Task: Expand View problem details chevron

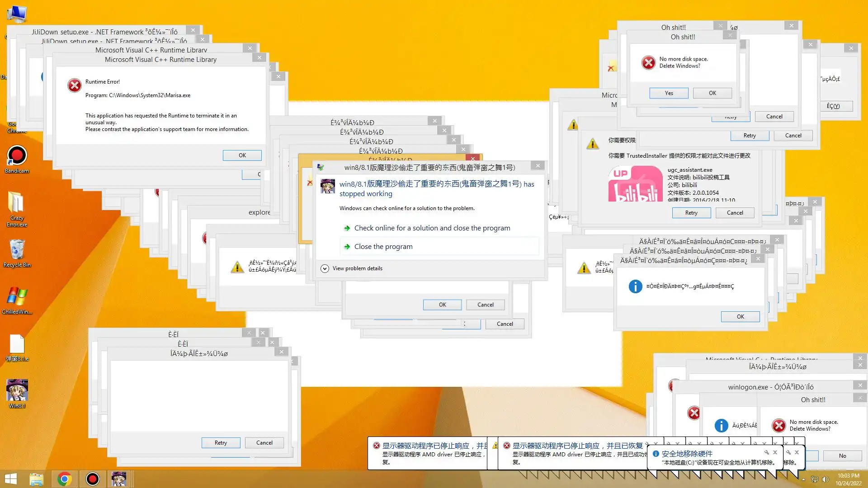Action: point(325,268)
